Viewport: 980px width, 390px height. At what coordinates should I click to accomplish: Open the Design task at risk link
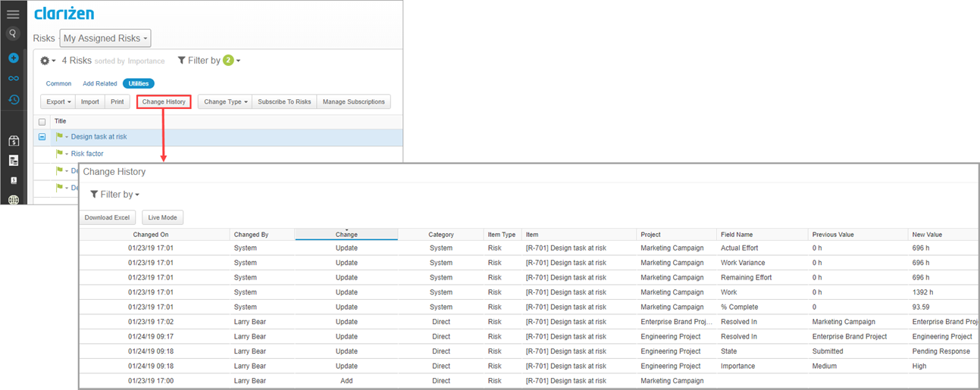pyautogui.click(x=99, y=137)
